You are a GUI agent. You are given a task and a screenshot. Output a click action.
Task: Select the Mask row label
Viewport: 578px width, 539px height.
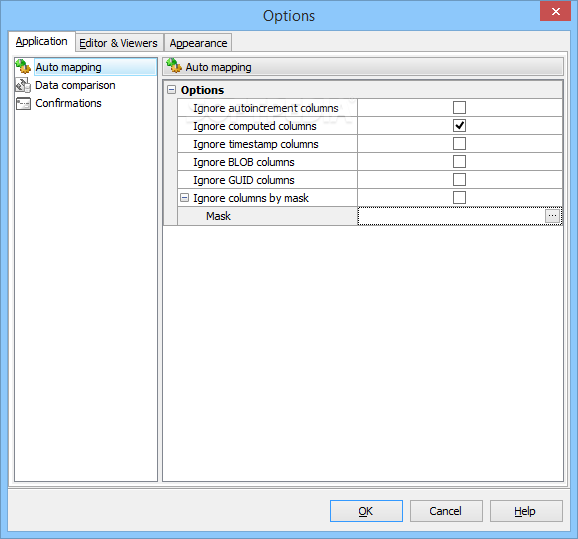tap(218, 216)
